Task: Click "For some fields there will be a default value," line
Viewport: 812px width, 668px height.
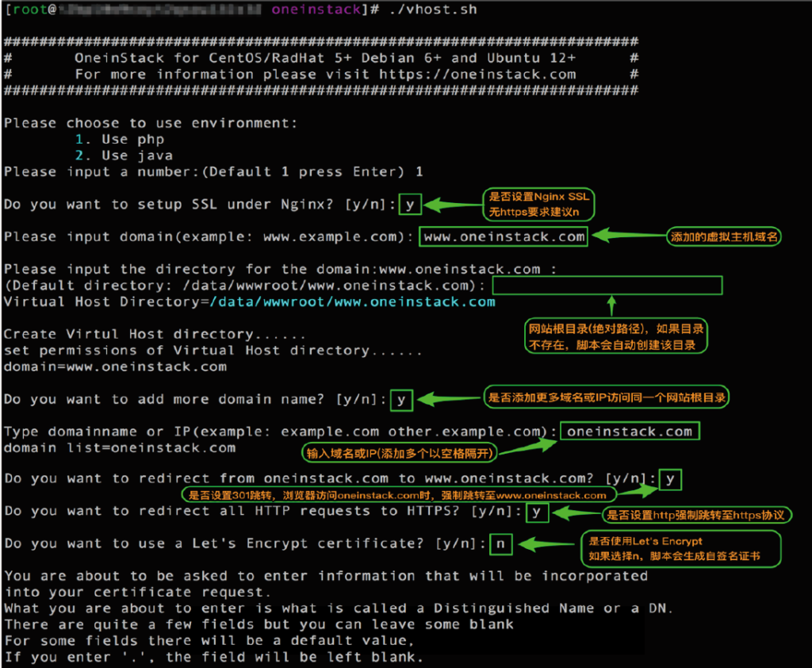Action: [209, 641]
